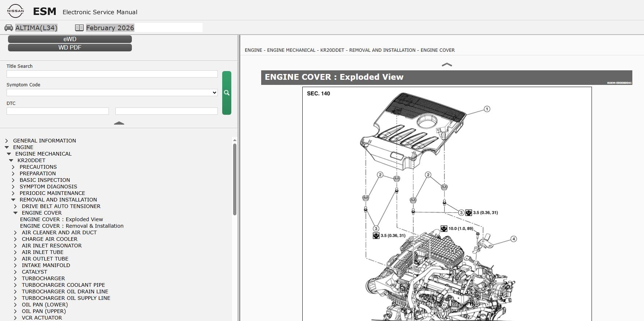Open the Symptom Code dropdown
Viewport: 644px width, 321px height.
112,93
